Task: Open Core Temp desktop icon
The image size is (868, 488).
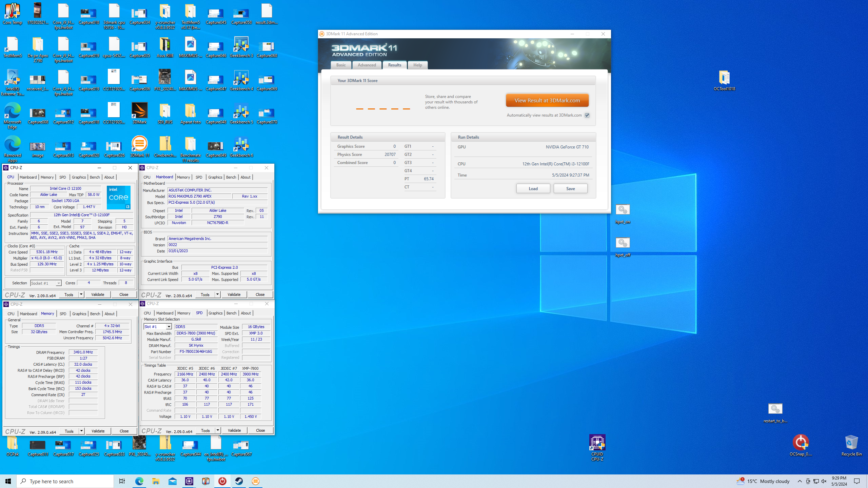Action: (x=13, y=14)
